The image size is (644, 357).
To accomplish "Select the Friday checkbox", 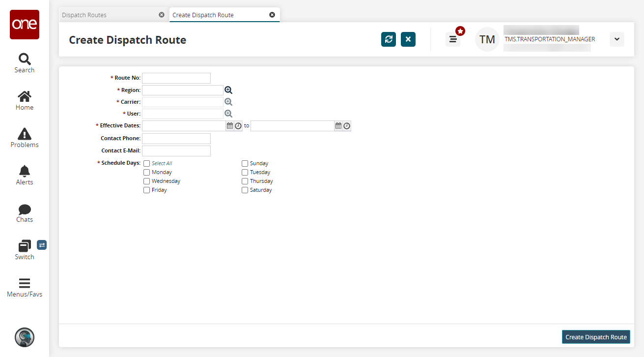I will point(146,190).
